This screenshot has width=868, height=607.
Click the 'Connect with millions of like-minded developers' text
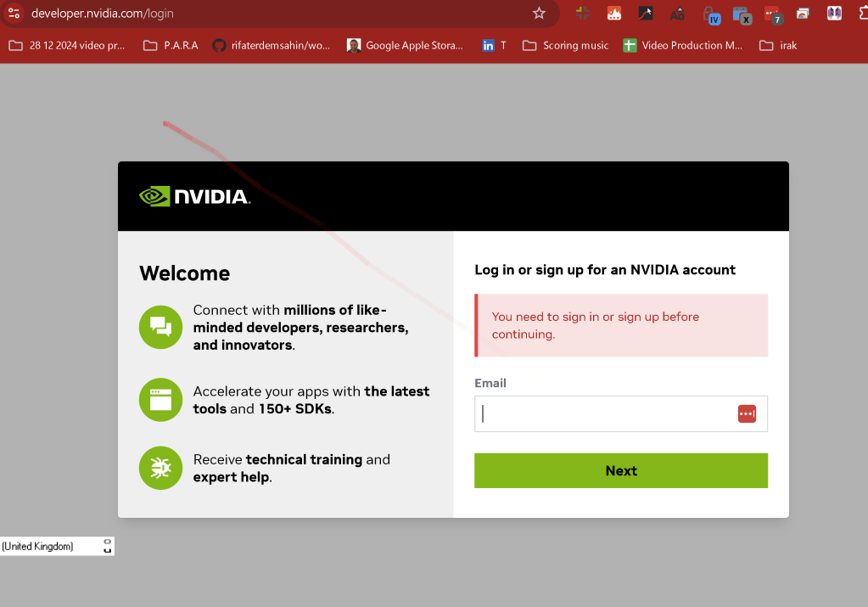[300, 328]
